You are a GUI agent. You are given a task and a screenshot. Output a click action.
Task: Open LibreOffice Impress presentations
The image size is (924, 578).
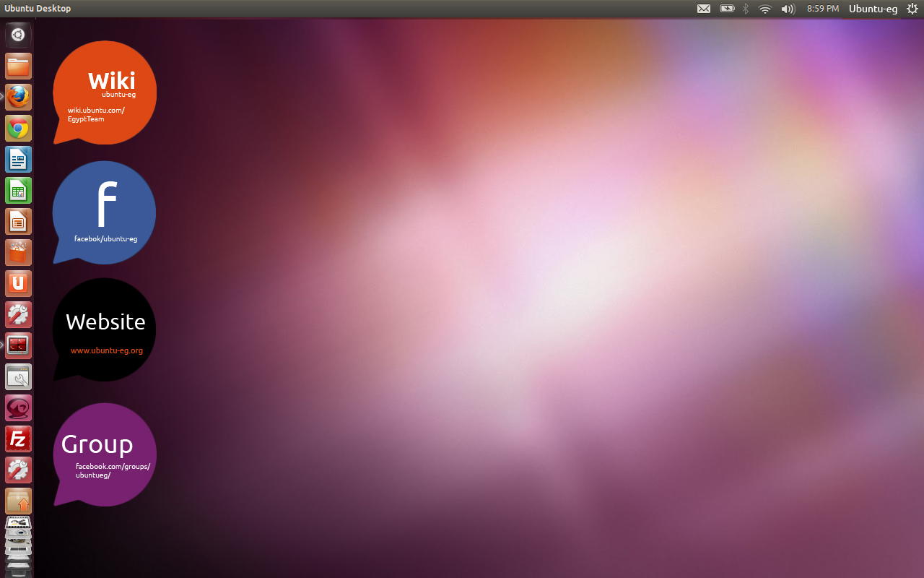coord(18,222)
